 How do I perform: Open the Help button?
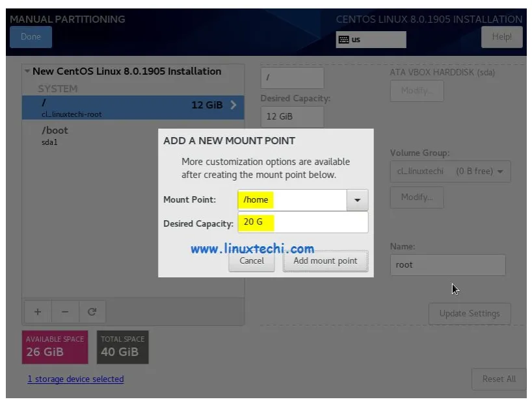pyautogui.click(x=501, y=36)
